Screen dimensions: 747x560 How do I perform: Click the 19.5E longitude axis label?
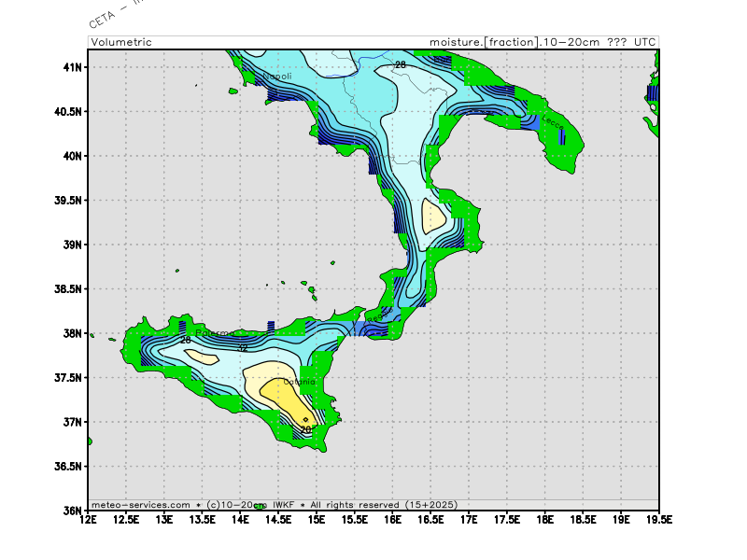tap(656, 519)
